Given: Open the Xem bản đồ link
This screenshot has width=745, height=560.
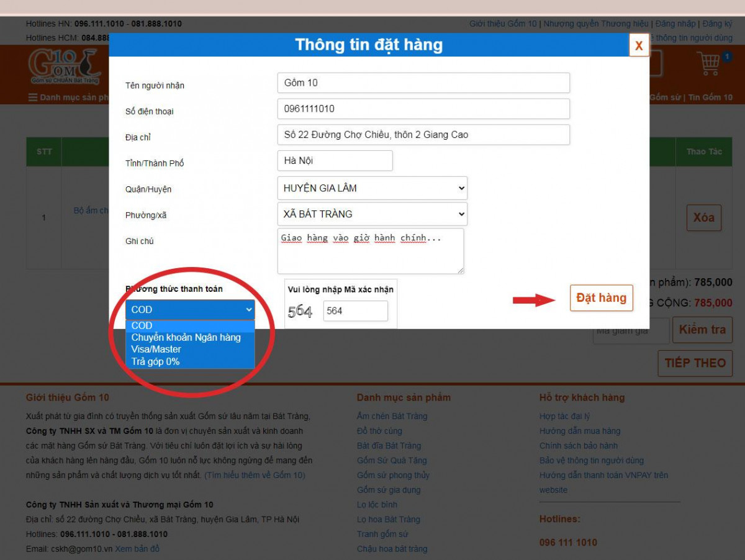Looking at the screenshot, I should coord(137,549).
